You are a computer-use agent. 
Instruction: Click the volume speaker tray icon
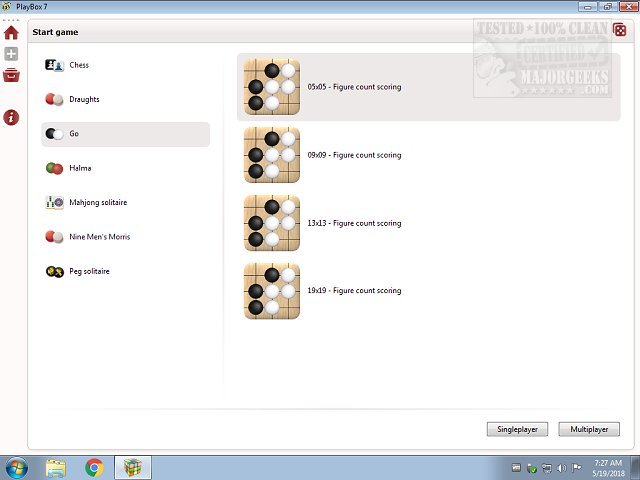(x=561, y=468)
